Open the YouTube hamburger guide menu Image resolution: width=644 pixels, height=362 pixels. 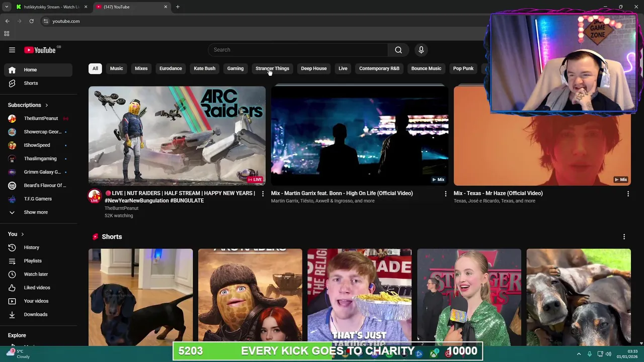click(x=12, y=50)
